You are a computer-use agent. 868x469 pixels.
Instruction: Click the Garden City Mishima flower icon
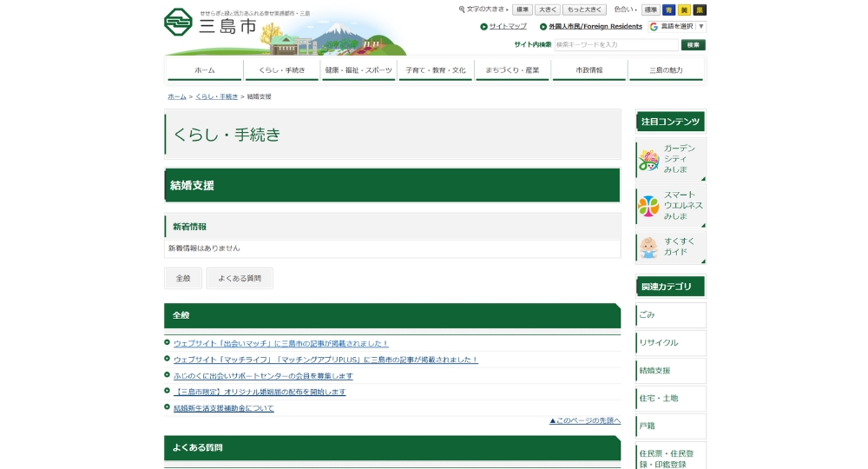click(648, 160)
